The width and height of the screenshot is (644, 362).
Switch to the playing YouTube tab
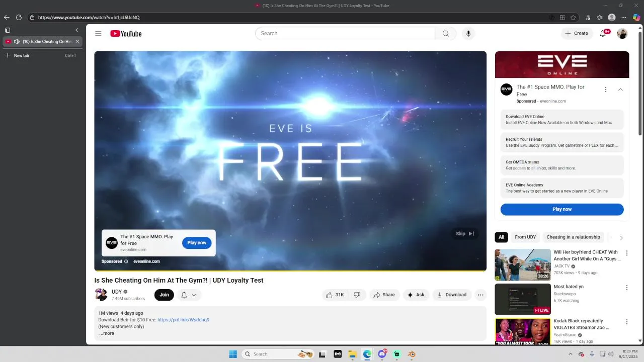click(x=43, y=41)
